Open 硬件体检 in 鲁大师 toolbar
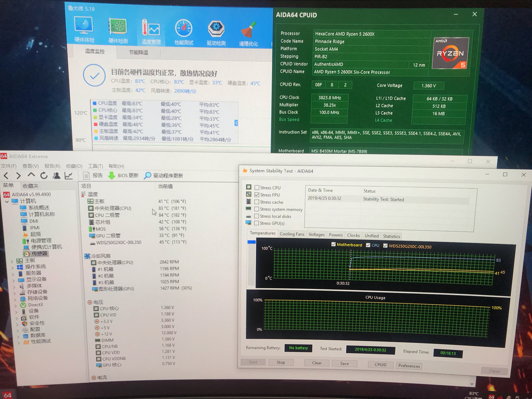 (x=83, y=28)
